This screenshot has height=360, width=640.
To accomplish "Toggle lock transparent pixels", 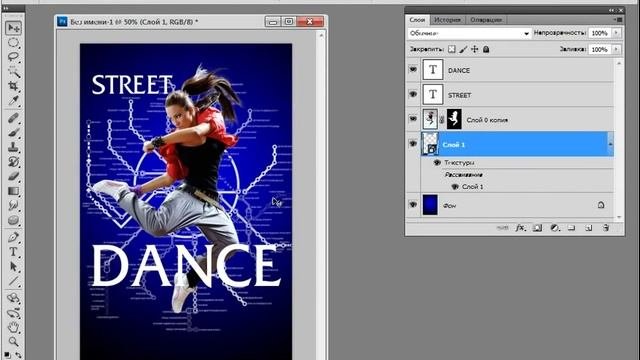I will [x=451, y=49].
